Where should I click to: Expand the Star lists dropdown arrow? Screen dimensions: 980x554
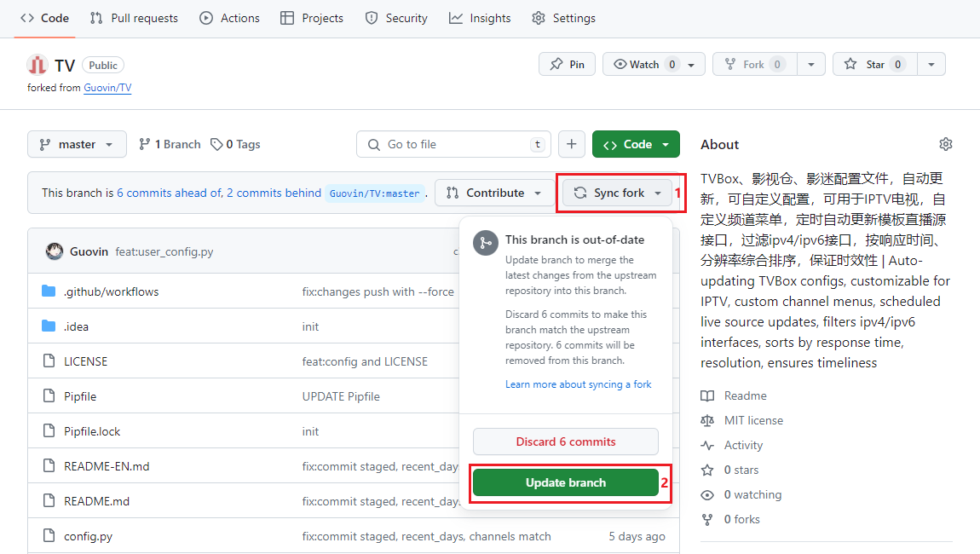[x=931, y=65]
